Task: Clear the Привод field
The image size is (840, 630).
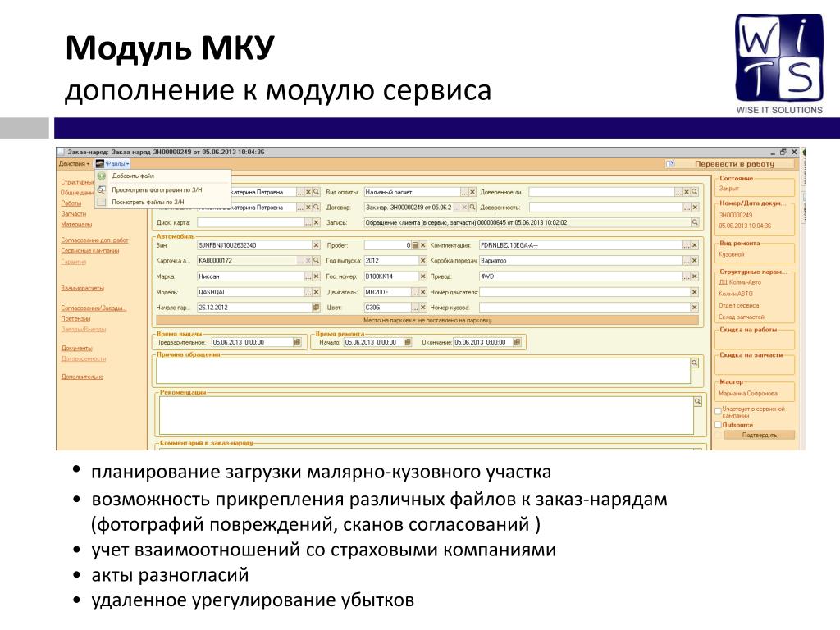Action: click(695, 276)
